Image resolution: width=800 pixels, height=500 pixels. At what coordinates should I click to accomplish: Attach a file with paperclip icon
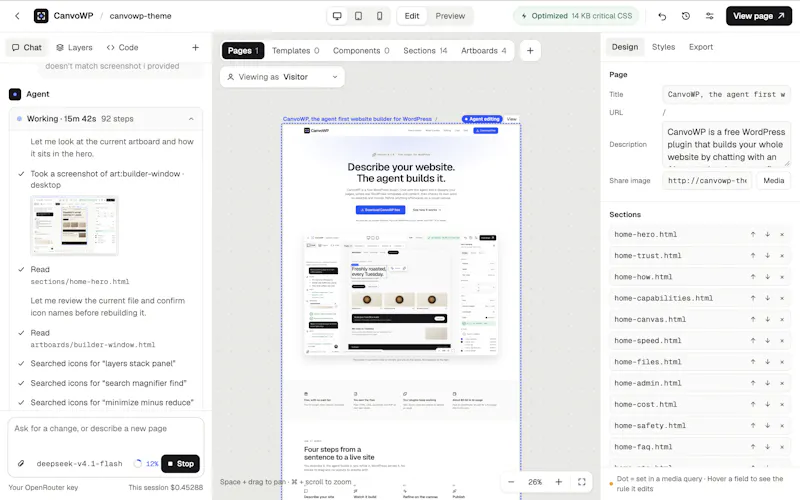(21, 464)
